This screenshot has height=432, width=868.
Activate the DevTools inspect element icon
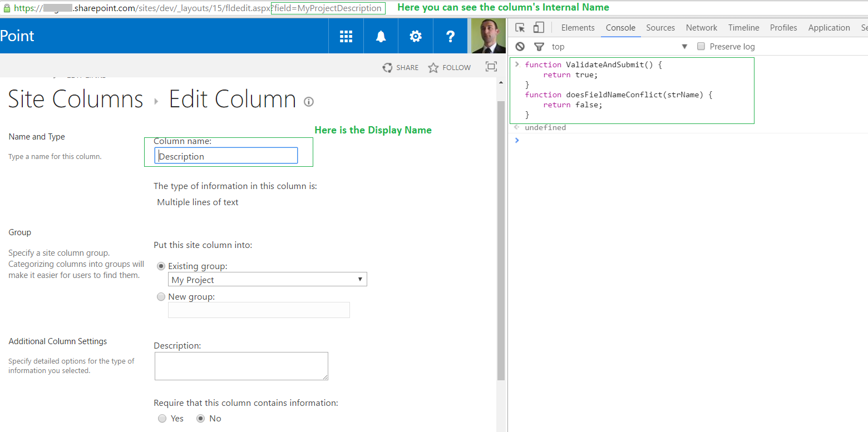click(x=520, y=28)
